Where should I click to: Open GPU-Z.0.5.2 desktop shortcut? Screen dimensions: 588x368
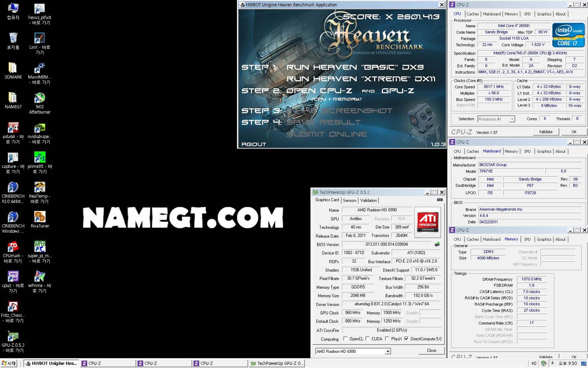(x=13, y=342)
